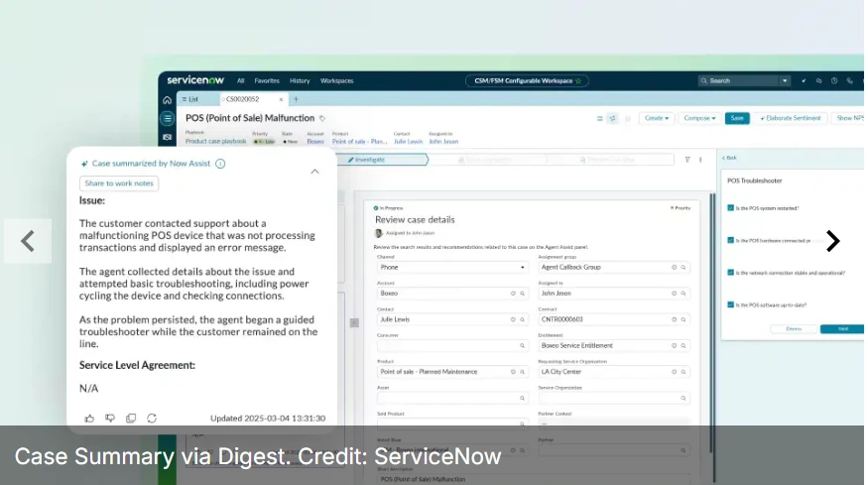The image size is (868, 485).
Task: Open the Julie Lewis contact link
Action: click(408, 142)
